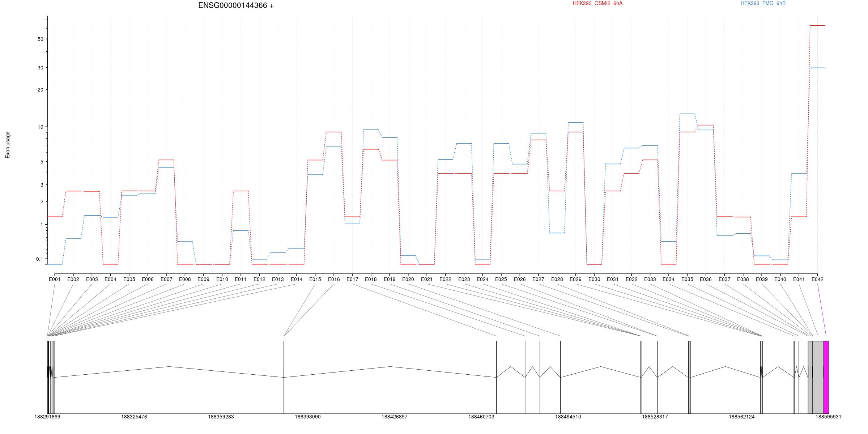Screen dimensions: 868x434
Task: Click exon label E015
Action: (315, 279)
